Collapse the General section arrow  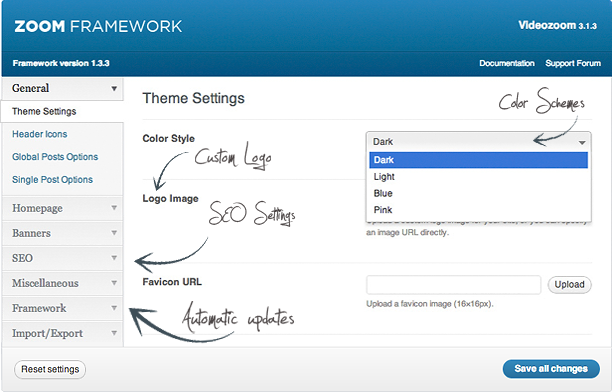tap(114, 89)
